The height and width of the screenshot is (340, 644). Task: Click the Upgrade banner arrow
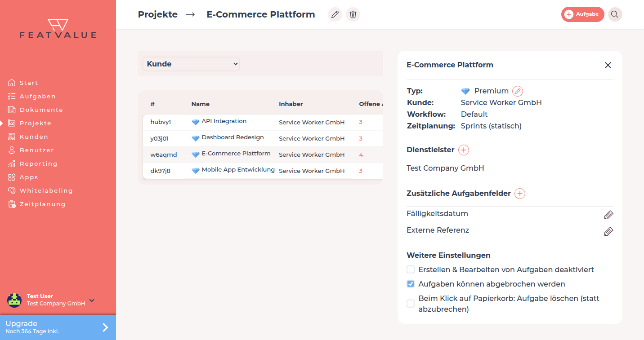pos(105,327)
